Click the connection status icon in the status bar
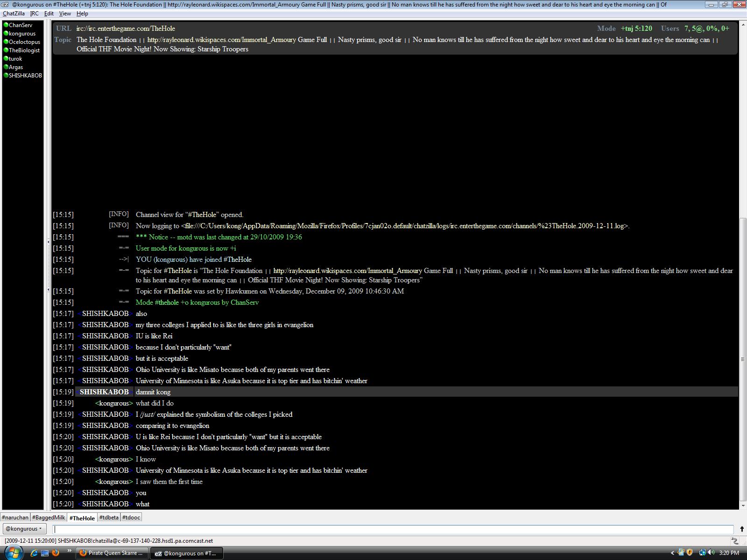The width and height of the screenshot is (747, 560). click(x=734, y=541)
